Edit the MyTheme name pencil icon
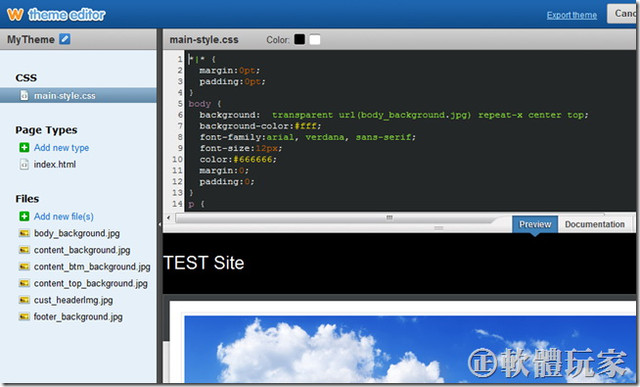 coord(64,39)
